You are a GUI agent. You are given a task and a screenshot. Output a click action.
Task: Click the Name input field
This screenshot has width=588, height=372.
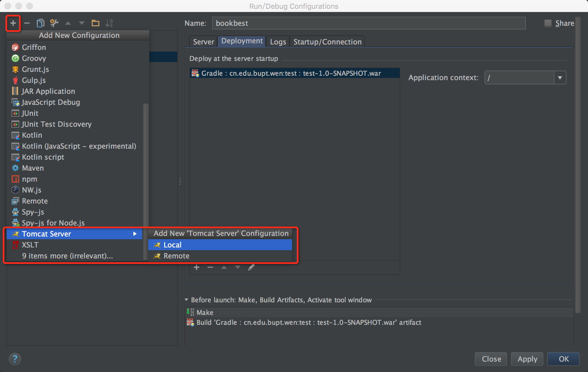pyautogui.click(x=368, y=23)
